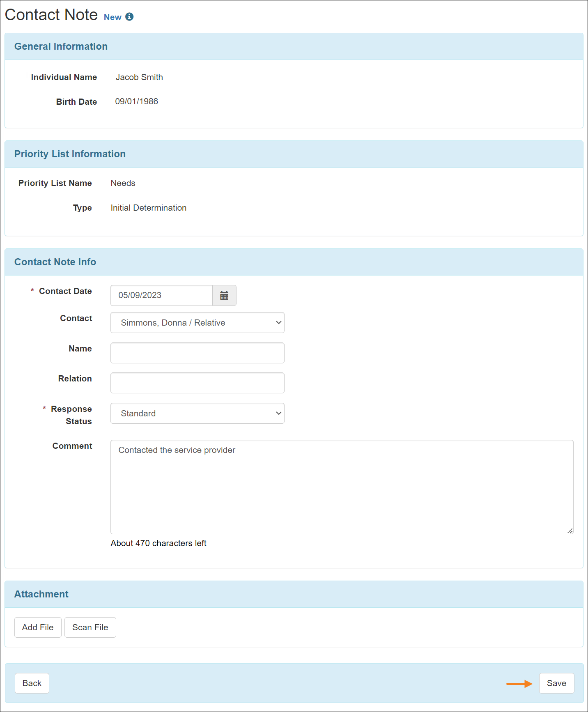Focus the Name text field
This screenshot has height=712, width=588.
pos(197,353)
